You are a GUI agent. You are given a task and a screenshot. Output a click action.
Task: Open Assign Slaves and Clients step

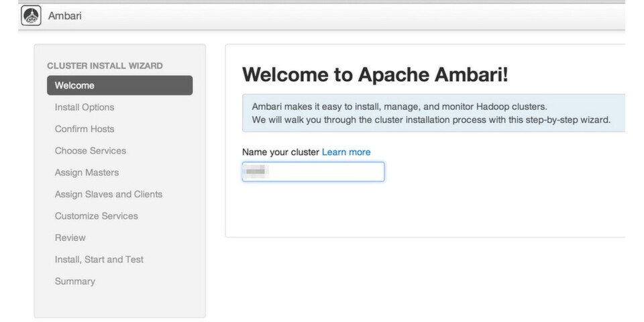coord(109,195)
